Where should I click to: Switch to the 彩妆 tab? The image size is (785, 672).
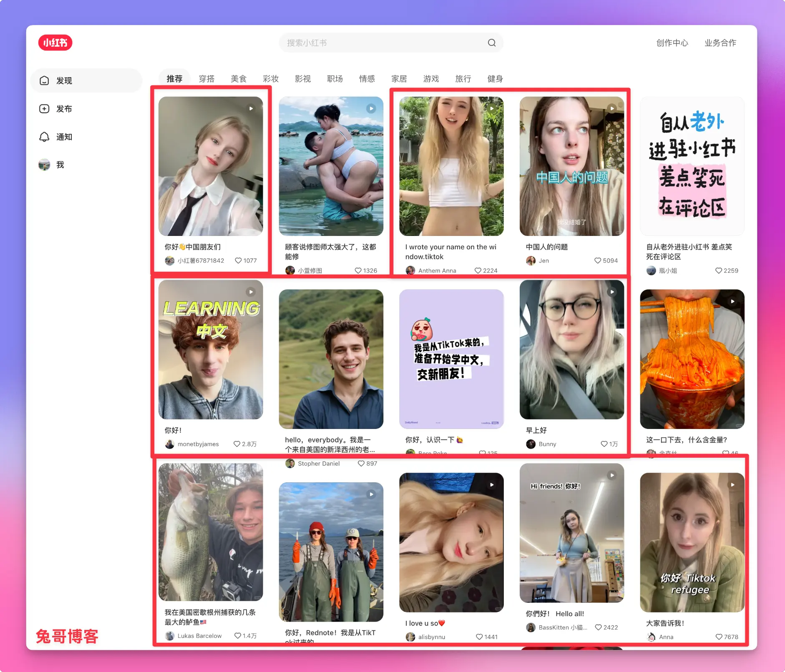[271, 79]
